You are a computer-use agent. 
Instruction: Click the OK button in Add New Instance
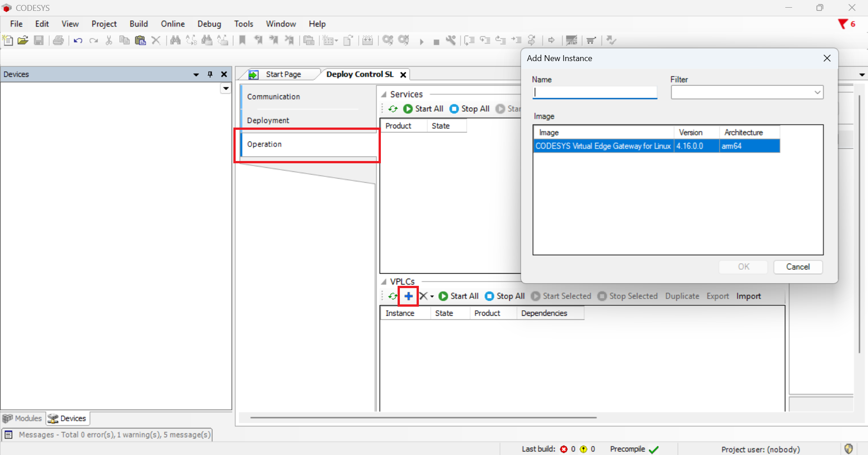[x=742, y=267]
